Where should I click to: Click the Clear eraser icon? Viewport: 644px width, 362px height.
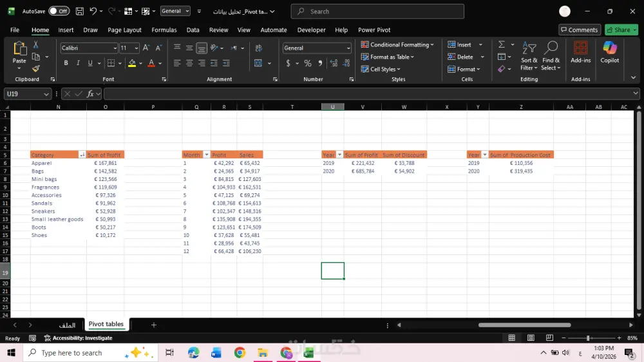pos(502,69)
